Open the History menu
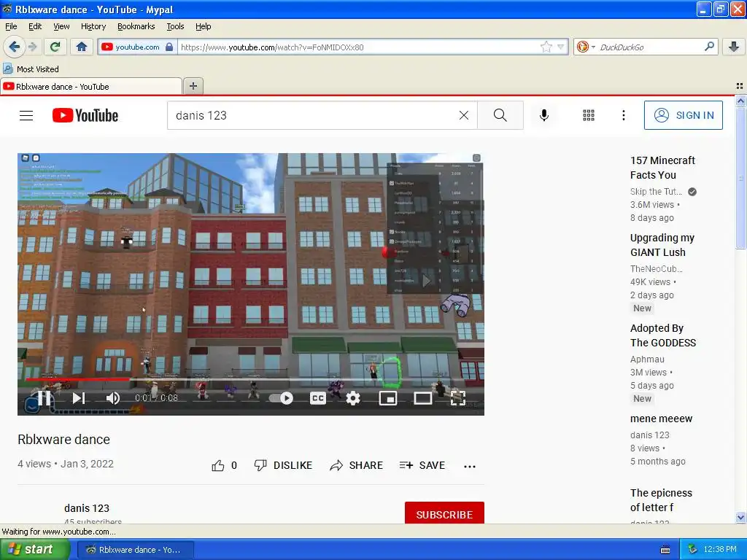Viewport: 747px width, 560px height. 93,26
